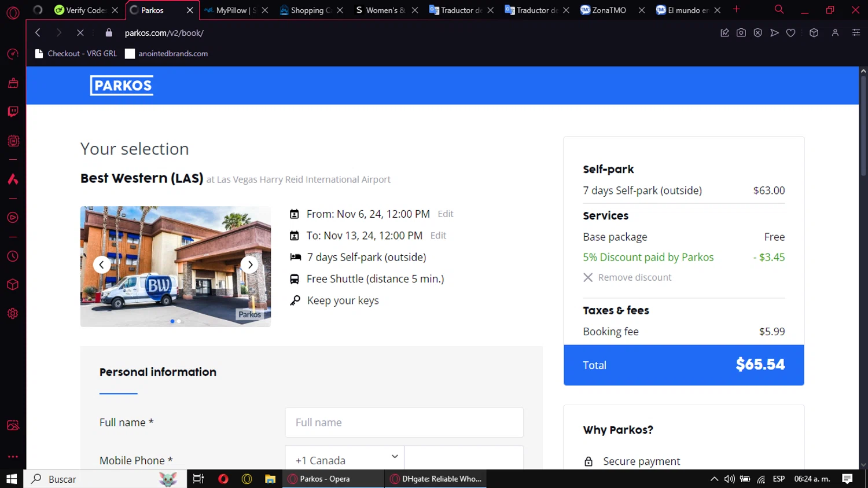Edit the From date Nov 6

coord(446,214)
